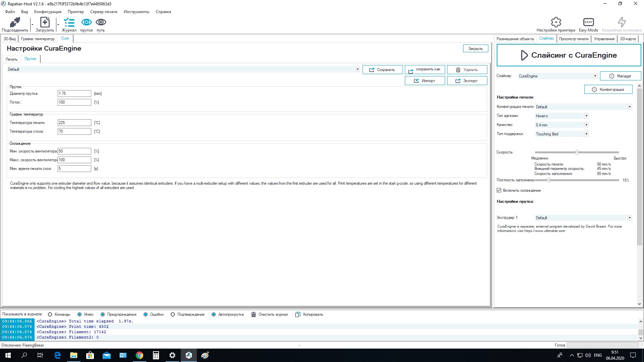
Task: Click the Закрыть button
Action: coord(475,49)
